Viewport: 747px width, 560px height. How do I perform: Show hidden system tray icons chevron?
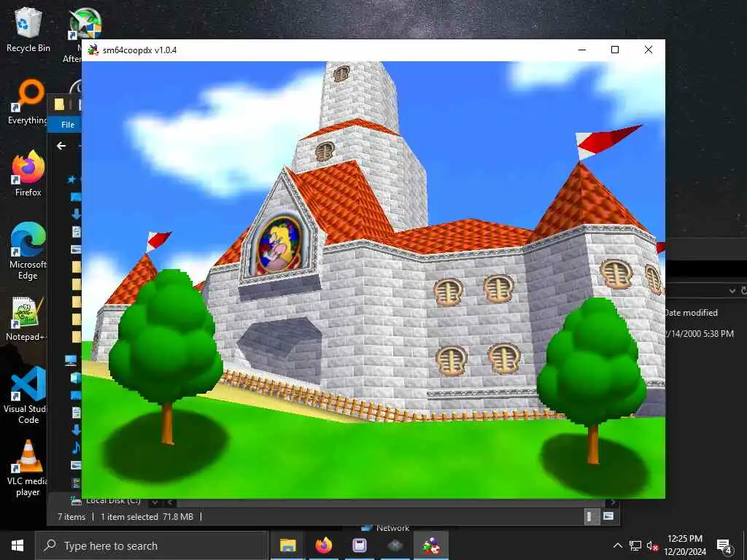coord(617,545)
